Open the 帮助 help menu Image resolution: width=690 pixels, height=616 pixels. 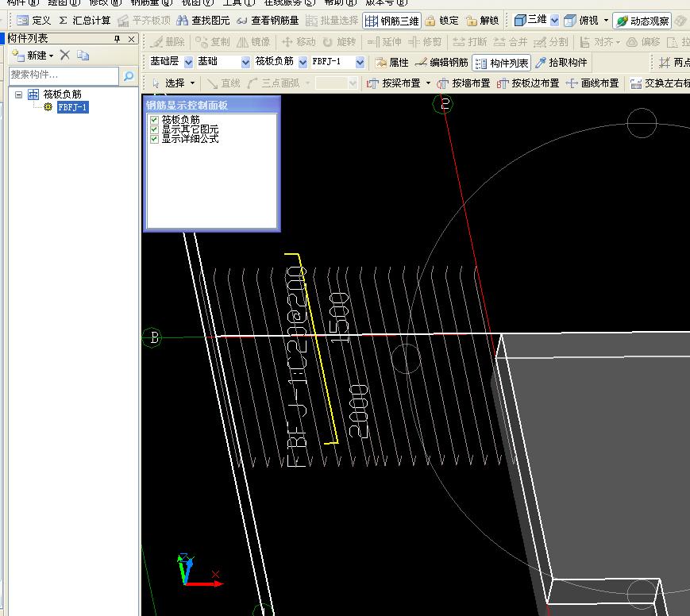pos(340,2)
